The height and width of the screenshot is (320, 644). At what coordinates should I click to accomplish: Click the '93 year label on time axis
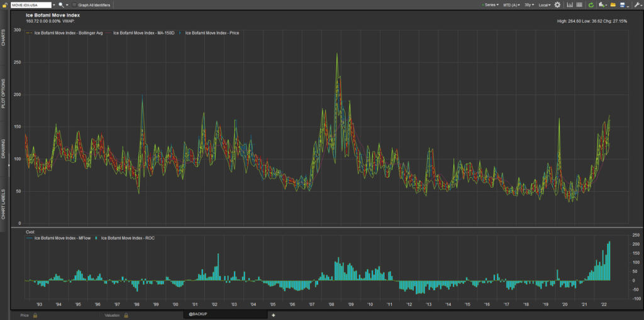click(x=39, y=304)
